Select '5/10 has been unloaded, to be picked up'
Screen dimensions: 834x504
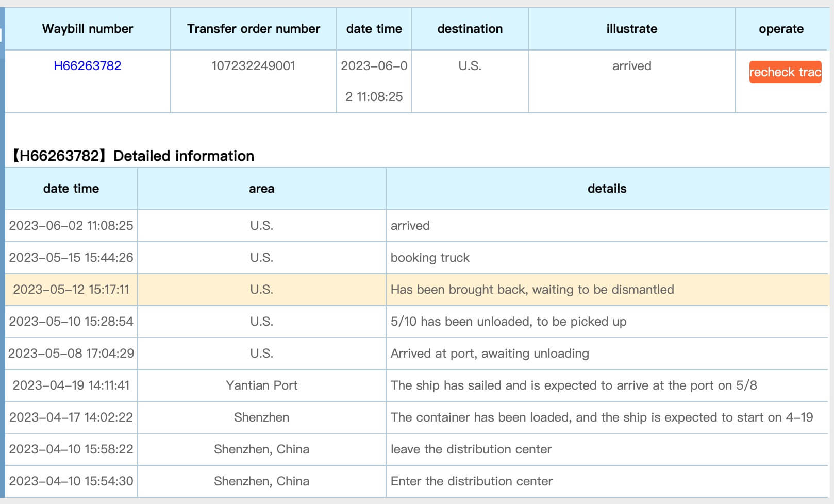[x=508, y=322]
